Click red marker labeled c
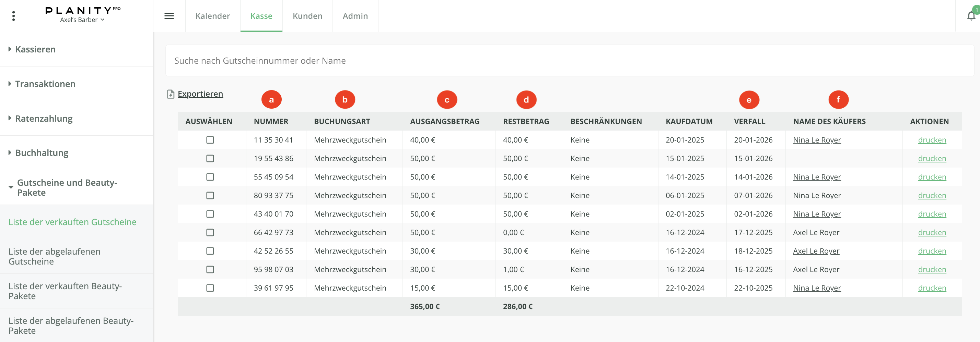 click(447, 100)
